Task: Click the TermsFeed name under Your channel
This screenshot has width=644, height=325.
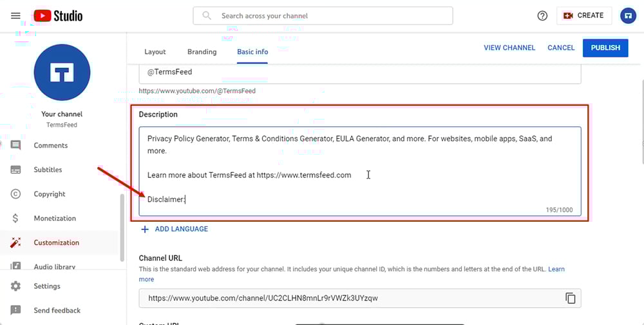Action: tap(62, 124)
